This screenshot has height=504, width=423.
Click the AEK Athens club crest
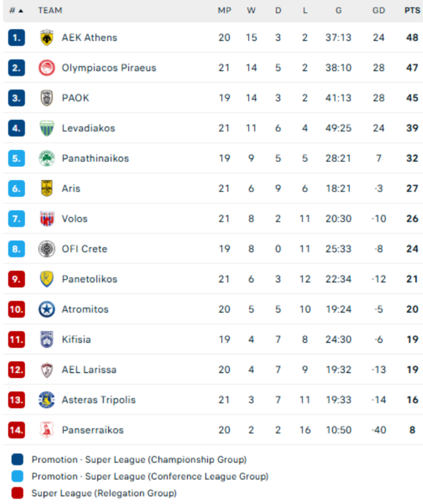47,38
